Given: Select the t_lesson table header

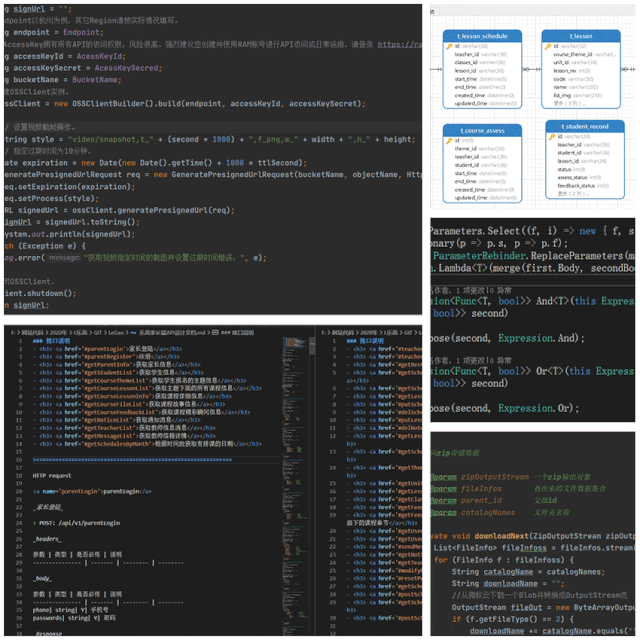Looking at the screenshot, I should pos(581,36).
